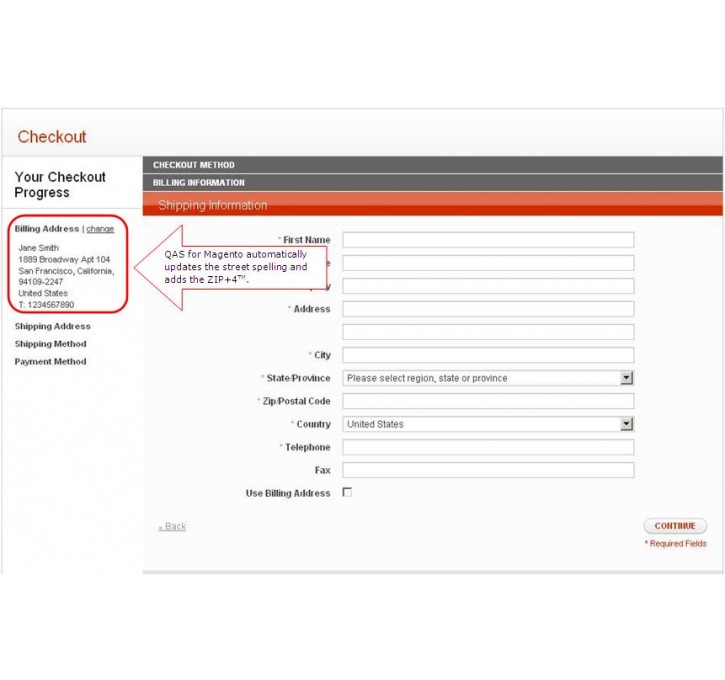Click the ZIP code 94109-2247

pyautogui.click(x=41, y=282)
